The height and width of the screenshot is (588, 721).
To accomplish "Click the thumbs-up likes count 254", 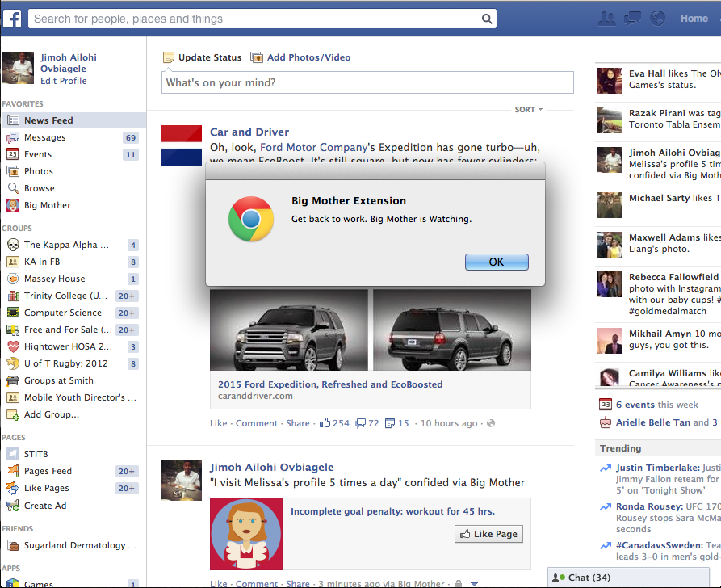I will click(335, 423).
